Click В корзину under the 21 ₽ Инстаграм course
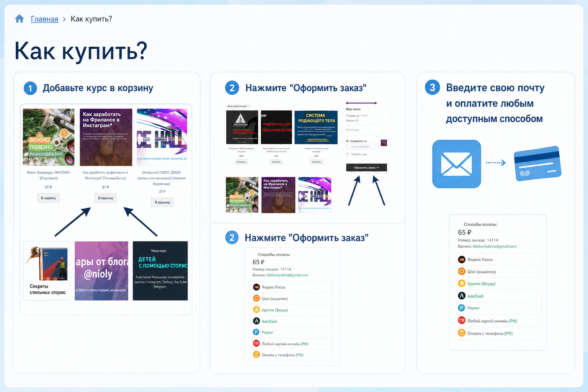This screenshot has height=392, width=588. pyautogui.click(x=105, y=198)
